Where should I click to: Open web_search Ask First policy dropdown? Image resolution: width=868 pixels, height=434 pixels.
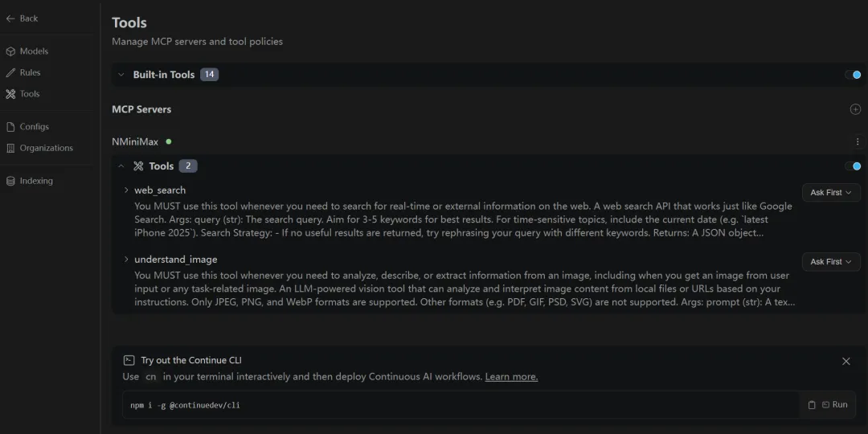(831, 193)
